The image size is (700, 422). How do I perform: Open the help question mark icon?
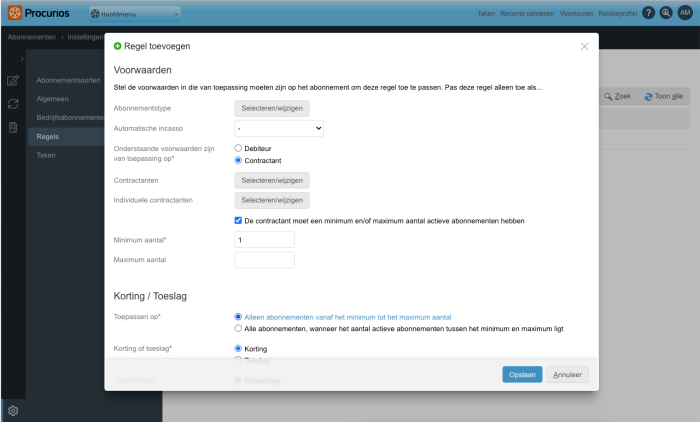point(648,13)
